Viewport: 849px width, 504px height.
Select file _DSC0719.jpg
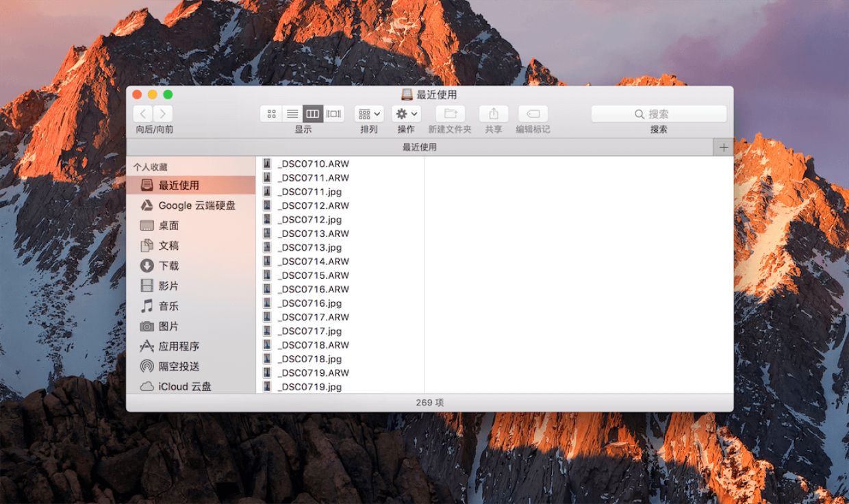click(340, 387)
